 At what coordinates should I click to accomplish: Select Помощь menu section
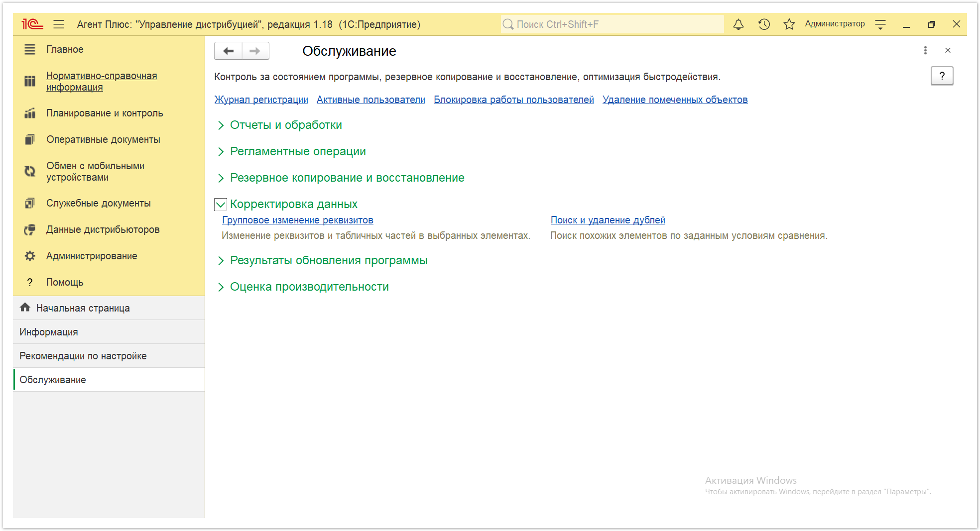[109, 282]
